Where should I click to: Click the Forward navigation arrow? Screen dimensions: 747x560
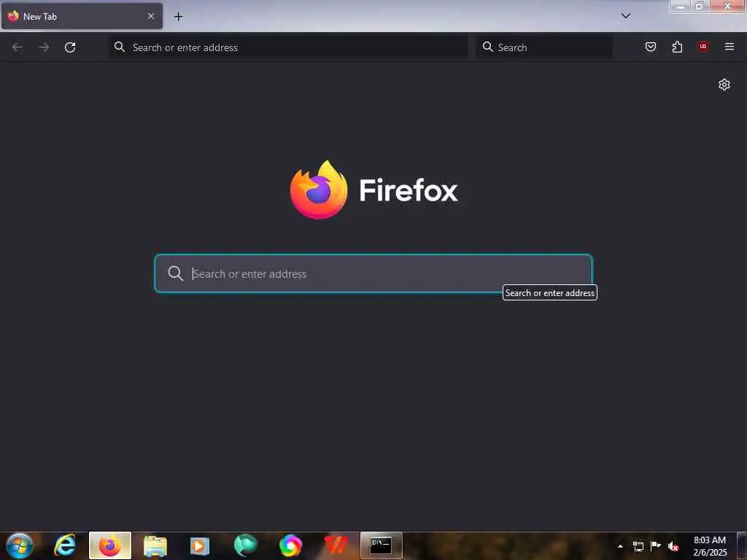pos(44,47)
